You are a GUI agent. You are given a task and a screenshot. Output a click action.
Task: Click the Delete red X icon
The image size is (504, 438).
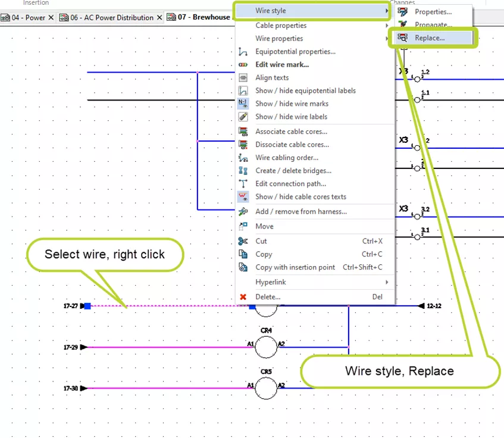[x=243, y=296]
